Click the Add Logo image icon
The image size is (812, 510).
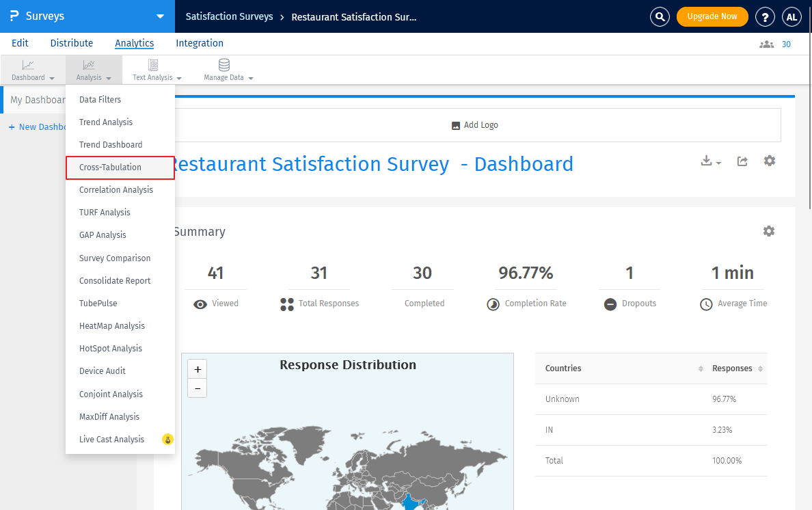coord(456,126)
